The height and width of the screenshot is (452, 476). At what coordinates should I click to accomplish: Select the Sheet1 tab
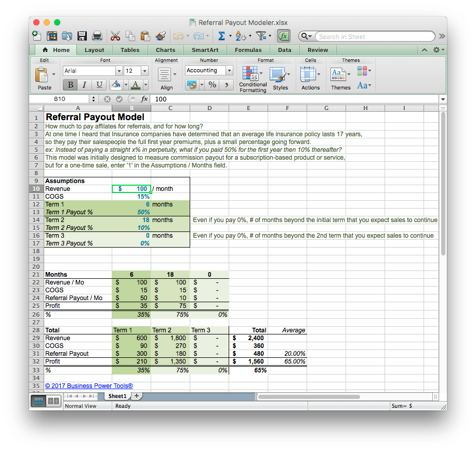coord(117,396)
